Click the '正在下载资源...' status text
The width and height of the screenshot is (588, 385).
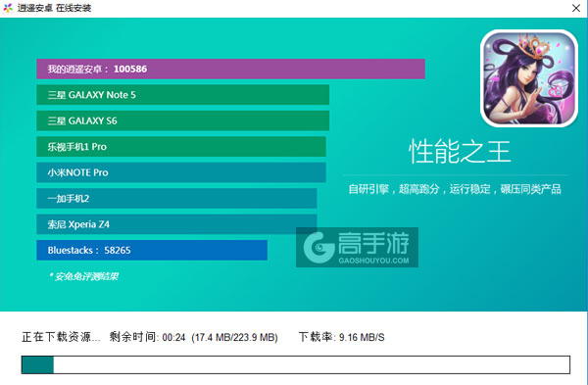(61, 337)
